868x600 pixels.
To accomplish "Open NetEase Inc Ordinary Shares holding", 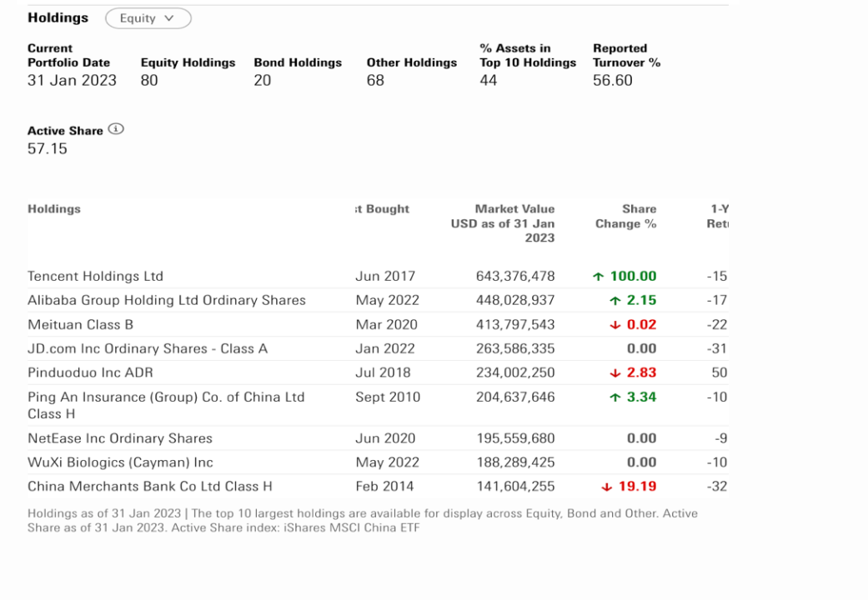I will pyautogui.click(x=120, y=438).
